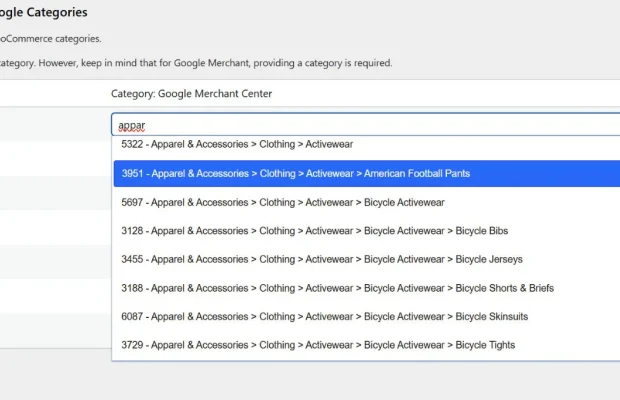Click the text 'providing a category is required'

(323, 63)
